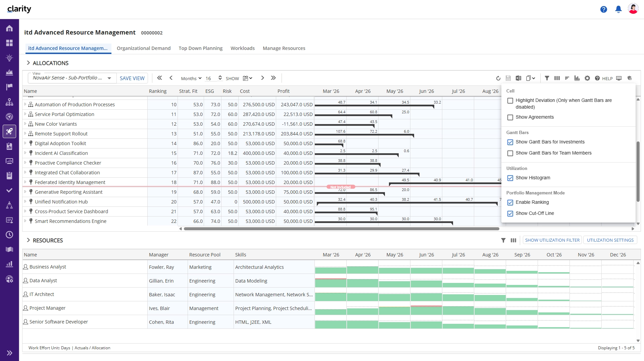Screen dimensions: 644x361
Task: Collapse the RESOURCES section
Action: [28, 240]
